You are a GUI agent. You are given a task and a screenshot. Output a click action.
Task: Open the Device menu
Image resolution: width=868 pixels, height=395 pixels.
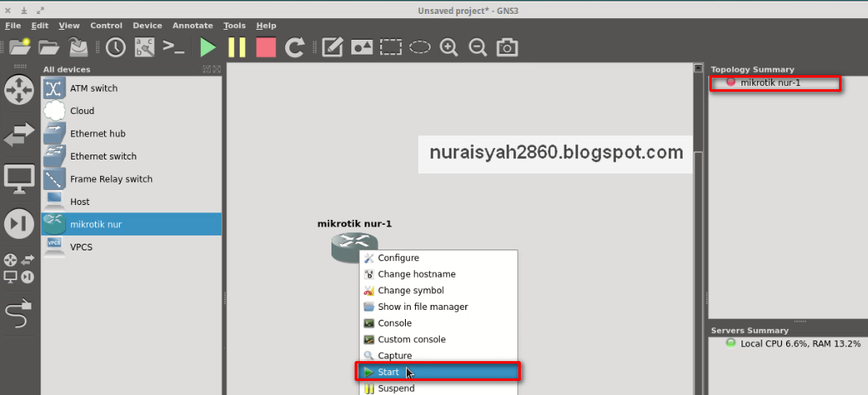click(147, 26)
